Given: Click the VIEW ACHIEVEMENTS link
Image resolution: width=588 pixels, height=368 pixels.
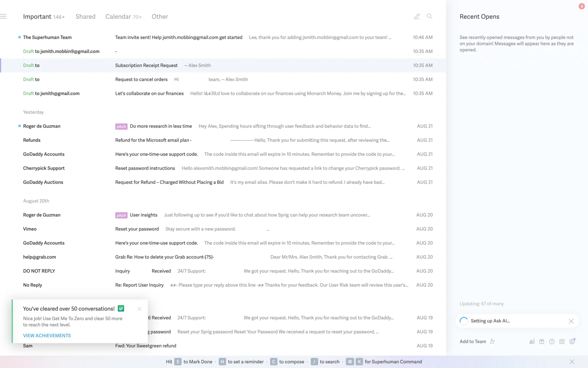Looking at the screenshot, I should pos(47,335).
